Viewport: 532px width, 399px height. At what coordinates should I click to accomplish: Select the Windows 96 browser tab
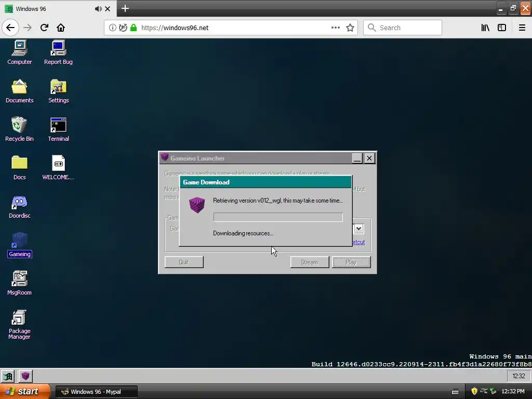click(x=58, y=9)
